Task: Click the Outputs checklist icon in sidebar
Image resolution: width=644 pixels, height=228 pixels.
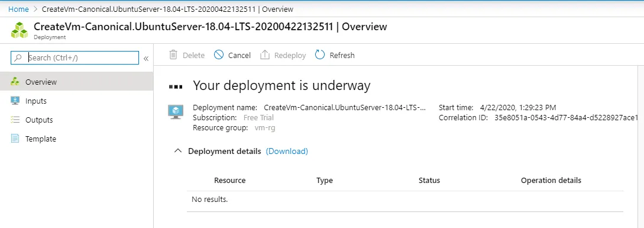Action: (15, 120)
